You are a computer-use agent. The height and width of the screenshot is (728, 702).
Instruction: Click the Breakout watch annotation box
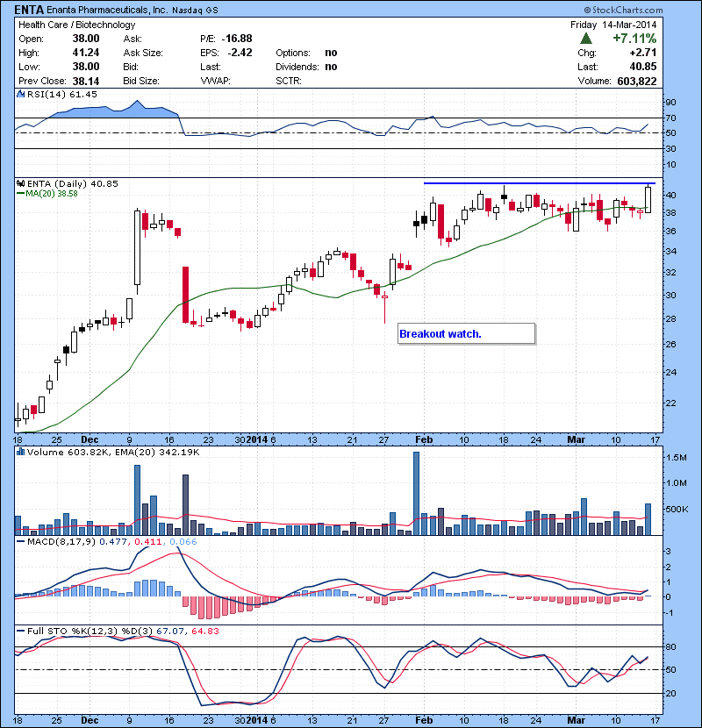[466, 334]
